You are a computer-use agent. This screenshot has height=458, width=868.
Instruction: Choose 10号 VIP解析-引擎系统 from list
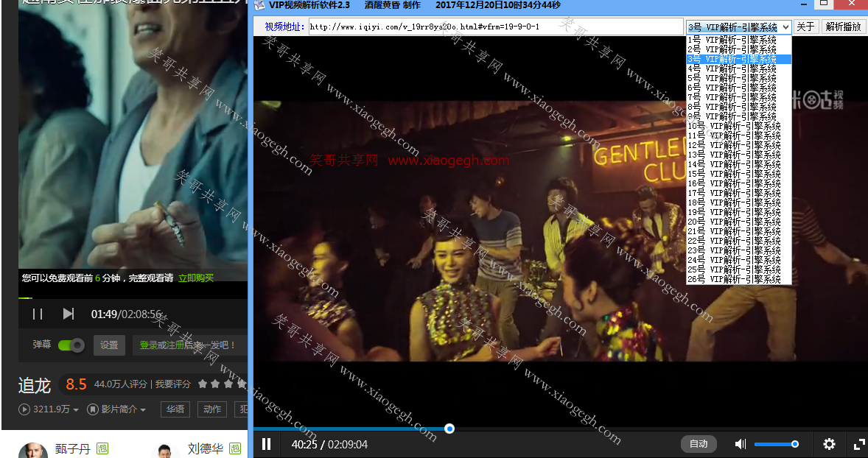click(x=739, y=126)
